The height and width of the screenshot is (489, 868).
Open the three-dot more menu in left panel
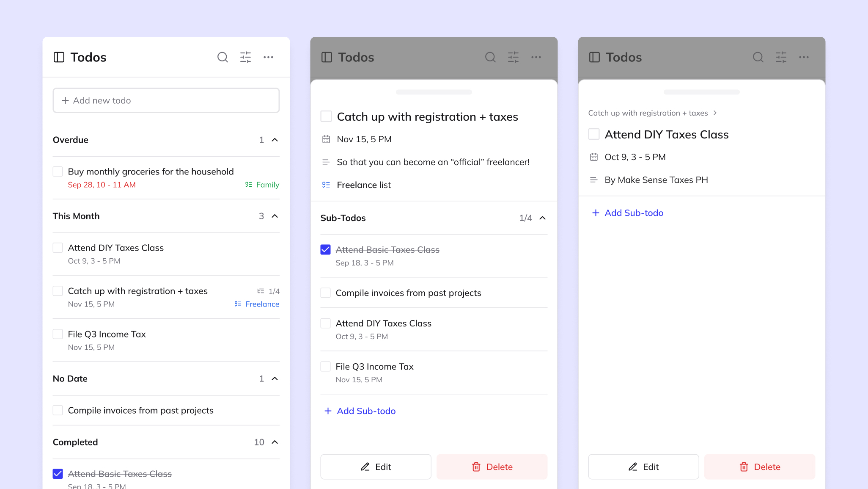point(268,57)
